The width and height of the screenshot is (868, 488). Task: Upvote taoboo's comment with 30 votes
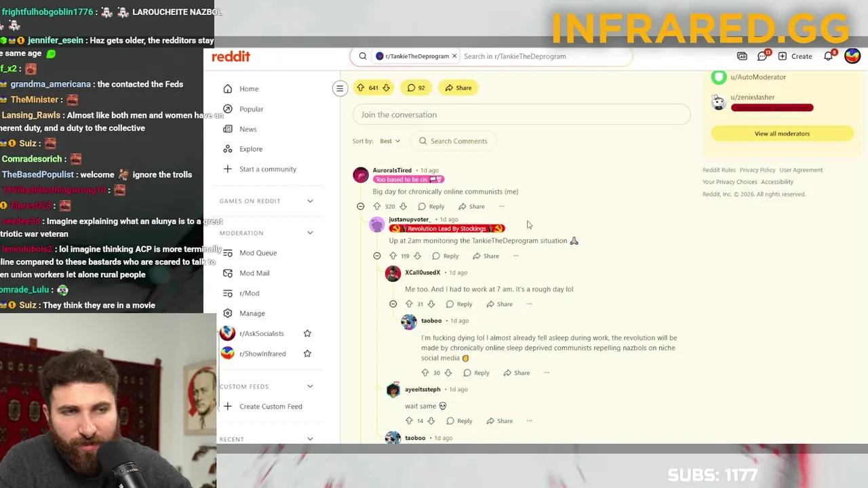[425, 373]
